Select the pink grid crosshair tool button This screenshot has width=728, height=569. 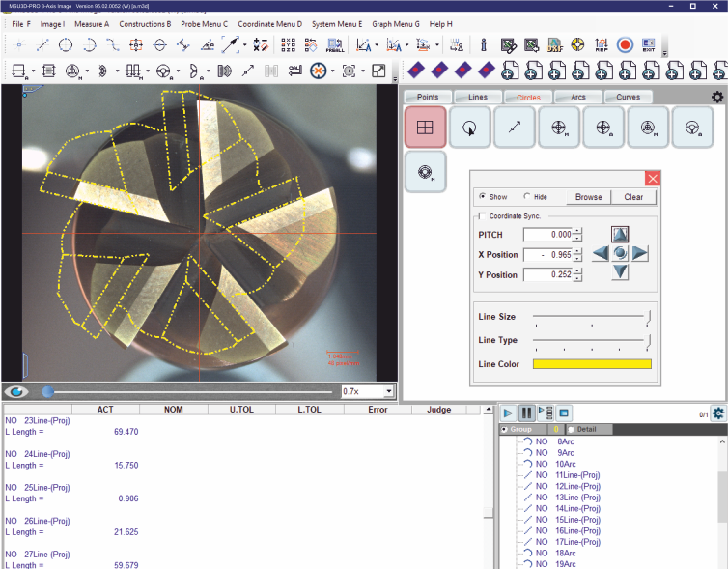[x=425, y=127]
